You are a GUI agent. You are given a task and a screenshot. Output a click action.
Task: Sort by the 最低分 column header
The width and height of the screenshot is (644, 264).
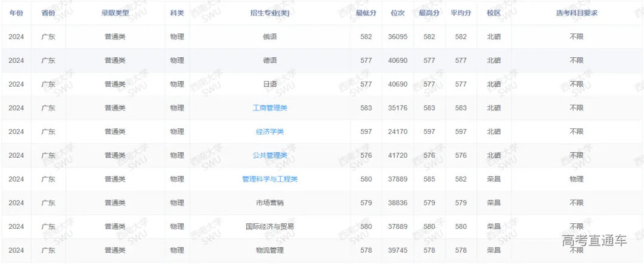(366, 13)
